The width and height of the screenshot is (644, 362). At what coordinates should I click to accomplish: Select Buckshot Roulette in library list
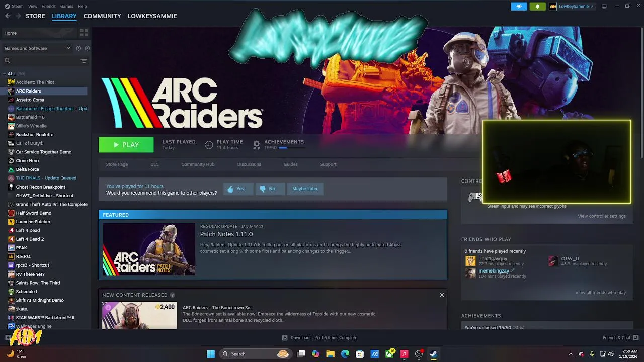tap(35, 135)
